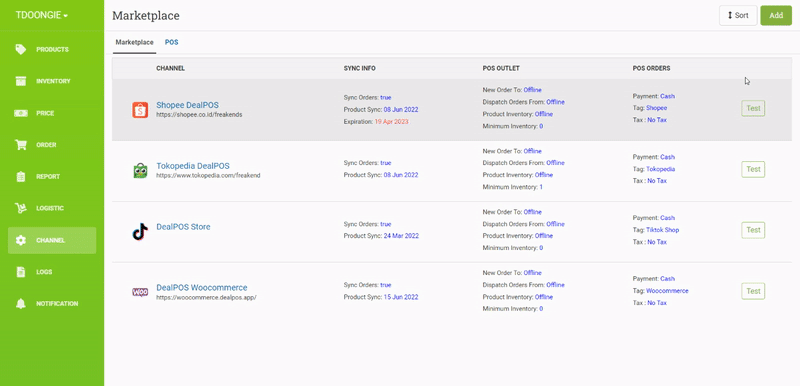Select the Shopee logo icon
Viewport: 800px width, 386px height.
click(x=140, y=110)
